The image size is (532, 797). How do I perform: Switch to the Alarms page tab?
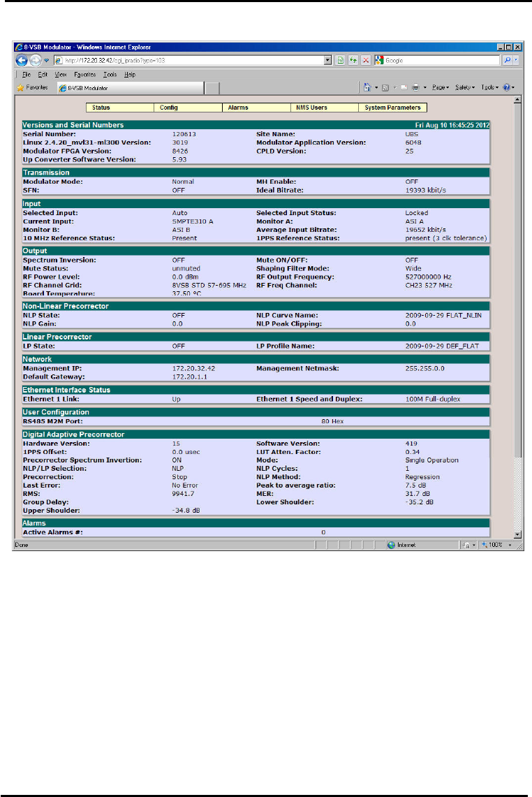tap(256, 108)
